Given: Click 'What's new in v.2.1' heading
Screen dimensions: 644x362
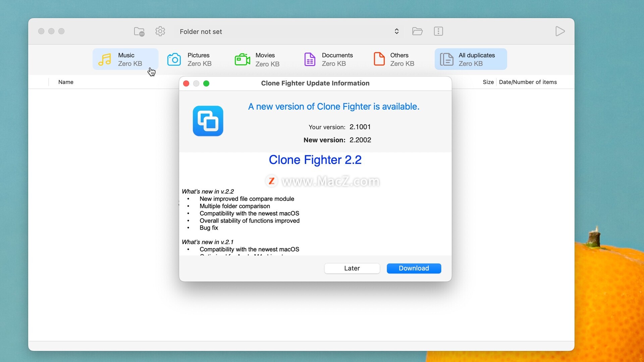Looking at the screenshot, I should tap(208, 242).
